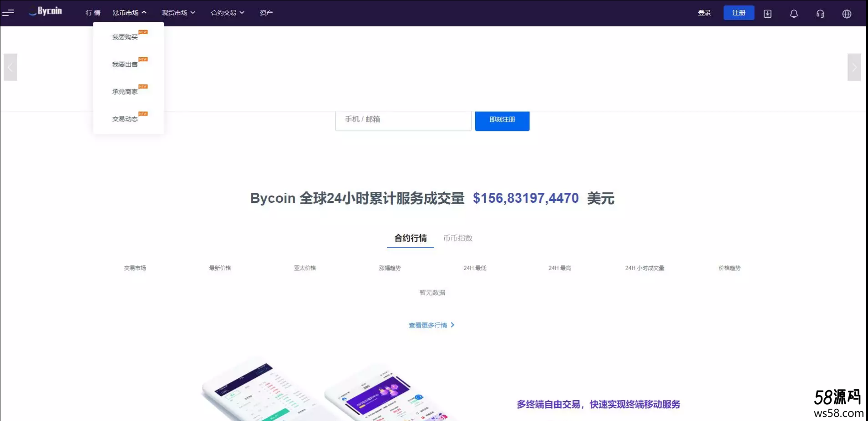868x421 pixels.
Task: Collapse the 法币市场 dropdown menu
Action: 130,13
